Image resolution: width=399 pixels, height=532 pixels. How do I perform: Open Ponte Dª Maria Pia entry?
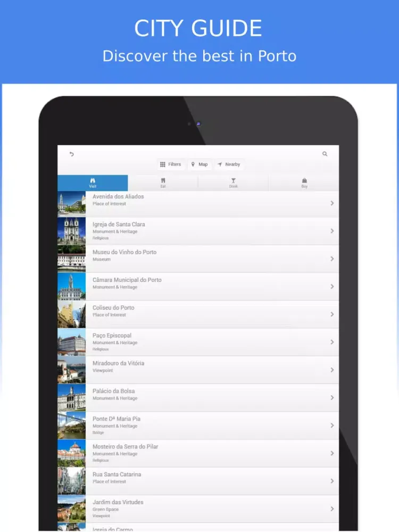(x=202, y=425)
